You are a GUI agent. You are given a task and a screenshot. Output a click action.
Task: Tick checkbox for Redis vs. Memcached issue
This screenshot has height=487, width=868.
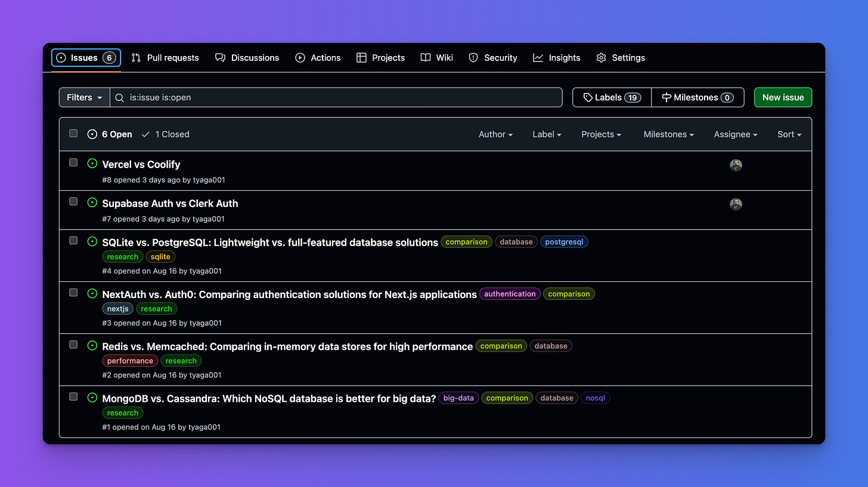[73, 344]
